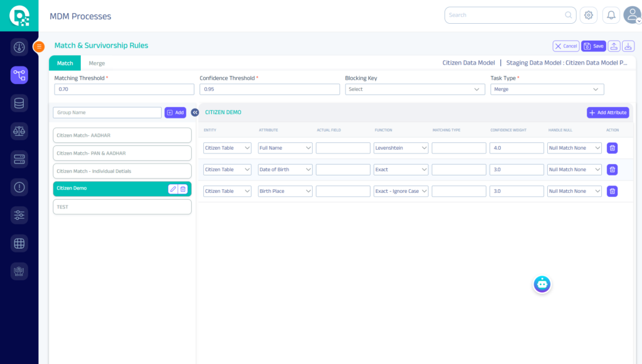This screenshot has height=364, width=642.
Task: Open the settings gear icon in header
Action: 588,15
